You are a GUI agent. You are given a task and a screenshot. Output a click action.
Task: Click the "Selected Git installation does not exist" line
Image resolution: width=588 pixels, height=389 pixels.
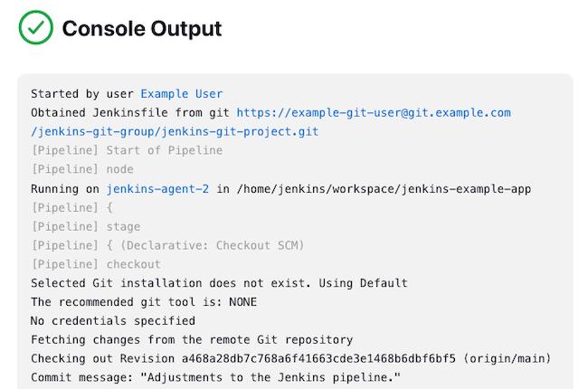[x=219, y=284]
